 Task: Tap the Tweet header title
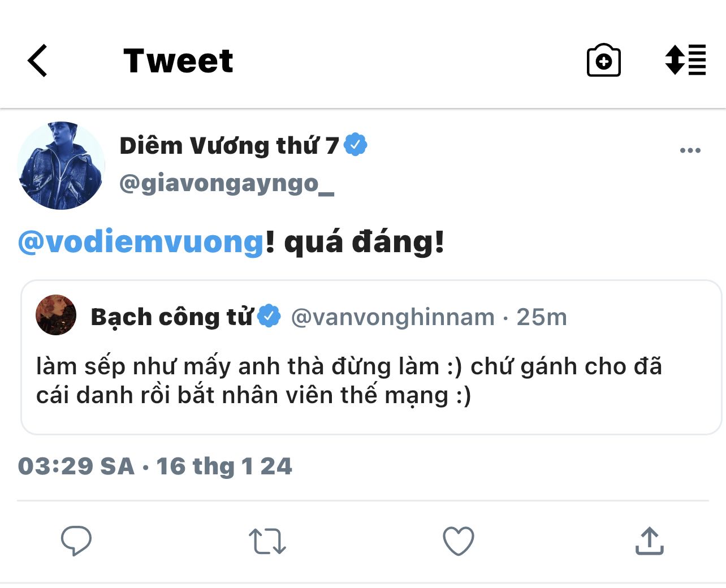click(178, 60)
